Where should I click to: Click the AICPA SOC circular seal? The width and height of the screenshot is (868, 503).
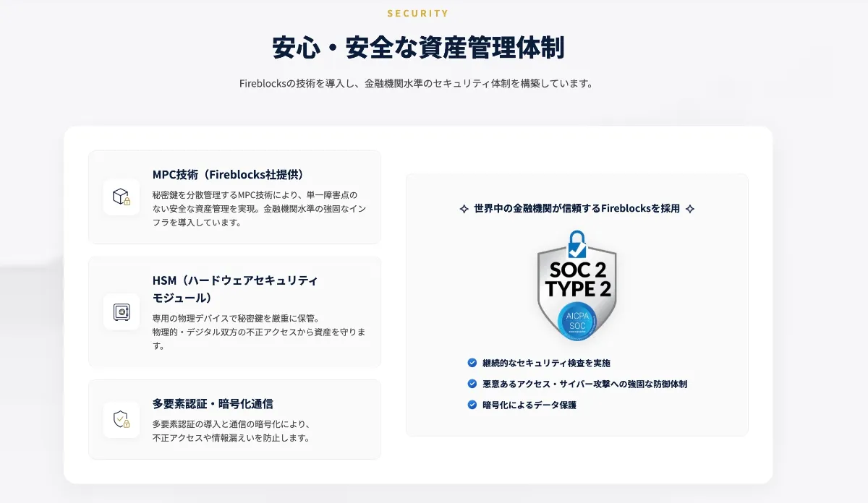pos(576,321)
